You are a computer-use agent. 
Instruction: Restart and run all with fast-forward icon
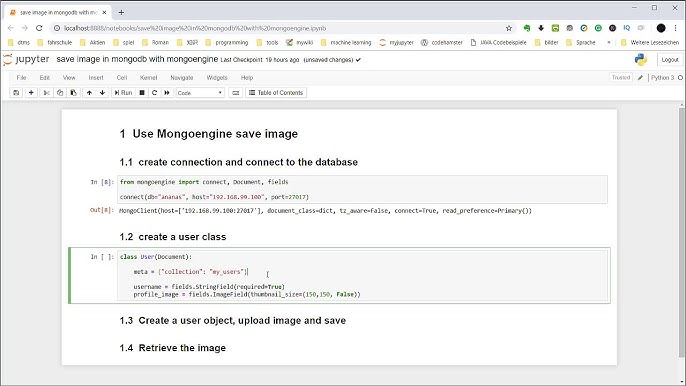click(167, 93)
